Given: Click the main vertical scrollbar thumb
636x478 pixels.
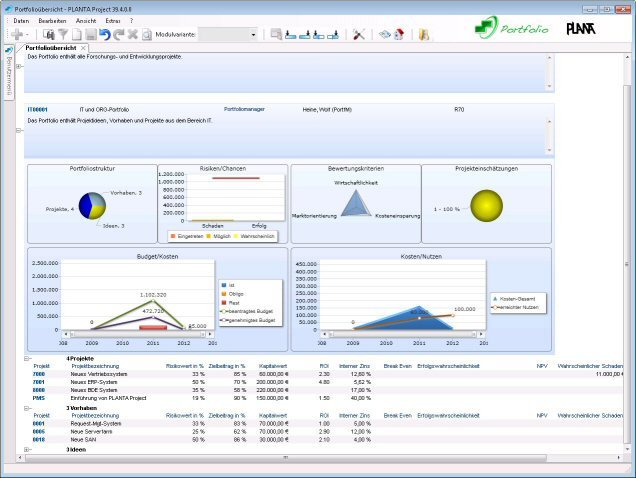Looking at the screenshot, I should (627, 264).
